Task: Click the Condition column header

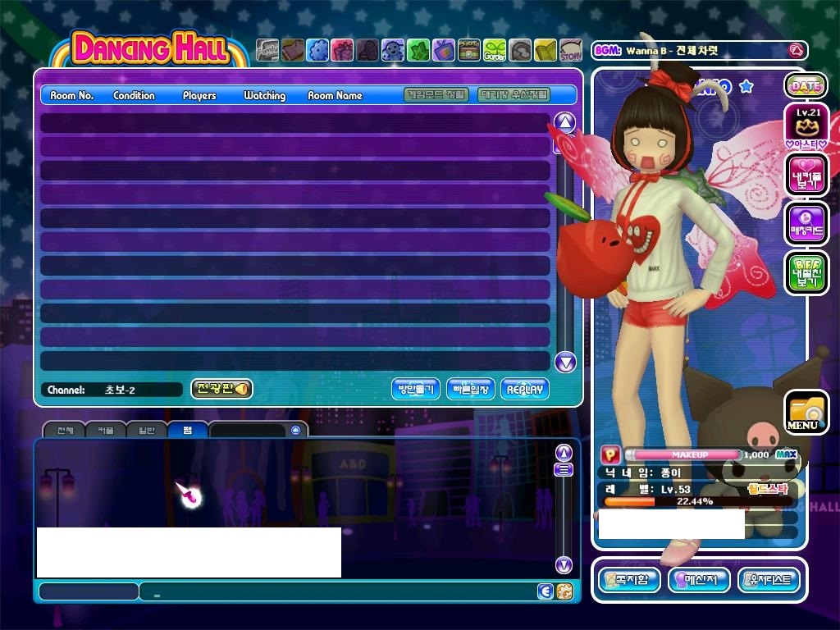Action: [x=134, y=95]
